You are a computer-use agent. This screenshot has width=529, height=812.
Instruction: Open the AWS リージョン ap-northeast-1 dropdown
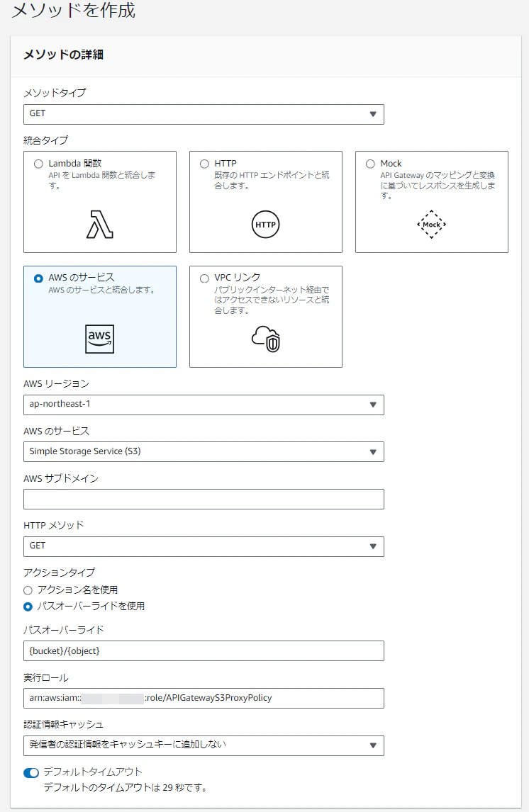click(204, 405)
